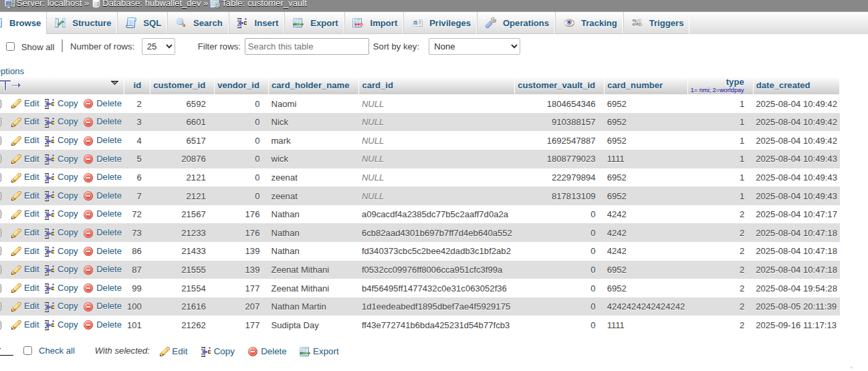Image resolution: width=868 pixels, height=371 pixels.
Task: Open the Number of rows dropdown
Action: 160,47
